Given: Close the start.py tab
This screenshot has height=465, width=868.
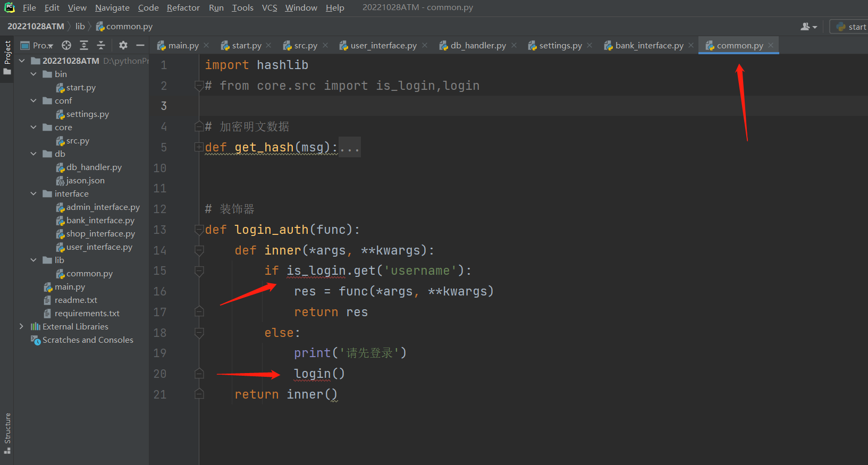Looking at the screenshot, I should pyautogui.click(x=268, y=46).
